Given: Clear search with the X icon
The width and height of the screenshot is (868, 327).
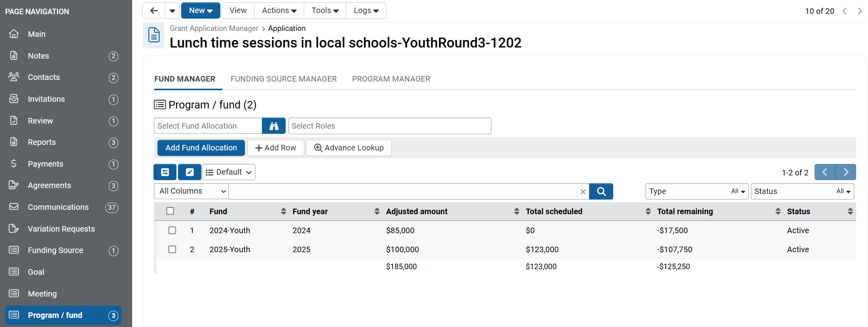Looking at the screenshot, I should pos(583,192).
